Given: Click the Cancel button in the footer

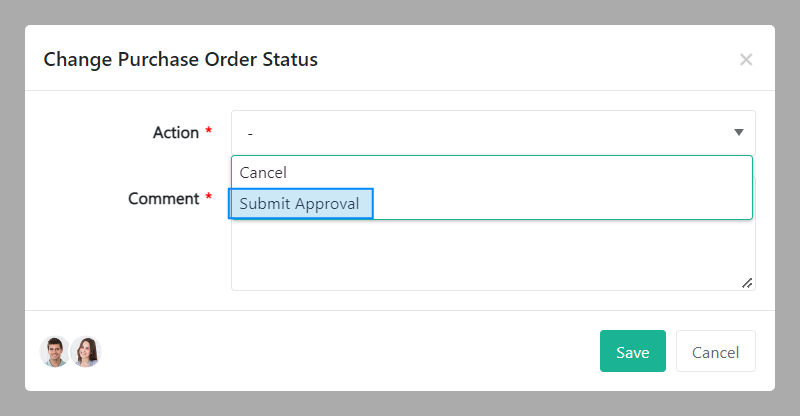Looking at the screenshot, I should [715, 352].
